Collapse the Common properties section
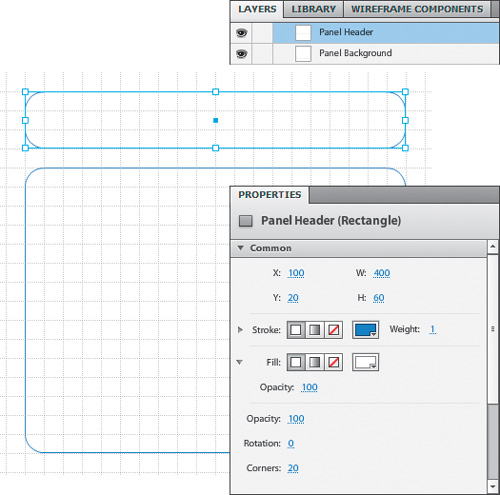 coord(240,248)
